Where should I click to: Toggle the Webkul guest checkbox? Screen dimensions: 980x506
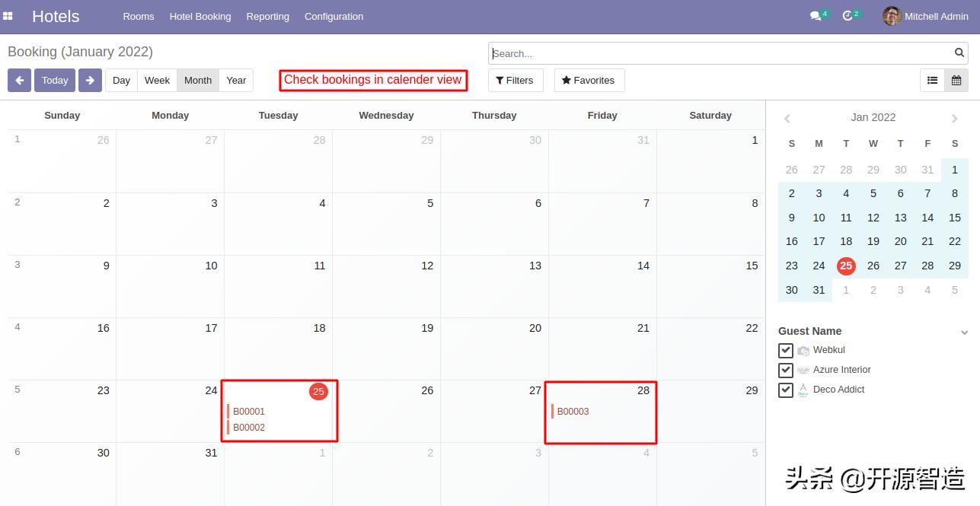pos(786,350)
